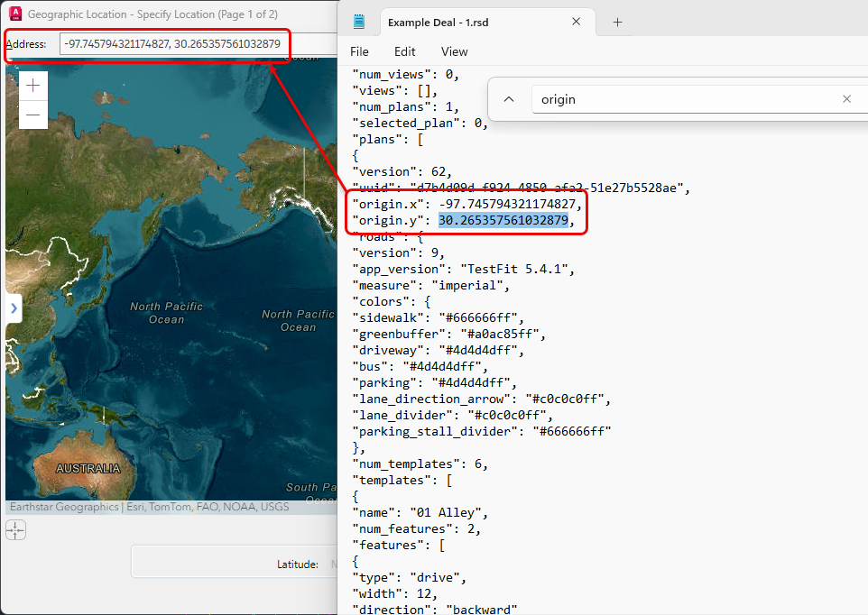The height and width of the screenshot is (615, 868).
Task: Select the highlighted origin.y coordinate value
Action: pyautogui.click(x=505, y=220)
